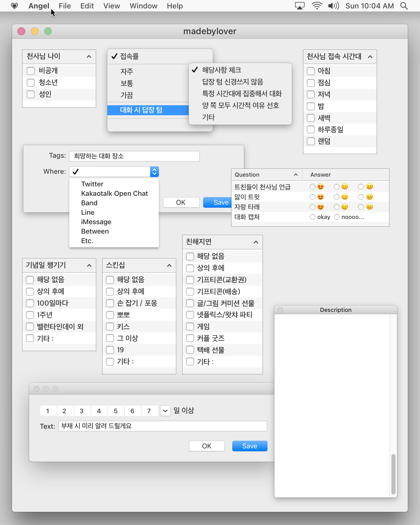420x525 pixels.
Task: Click Save in Tags panel
Action: pos(217,202)
